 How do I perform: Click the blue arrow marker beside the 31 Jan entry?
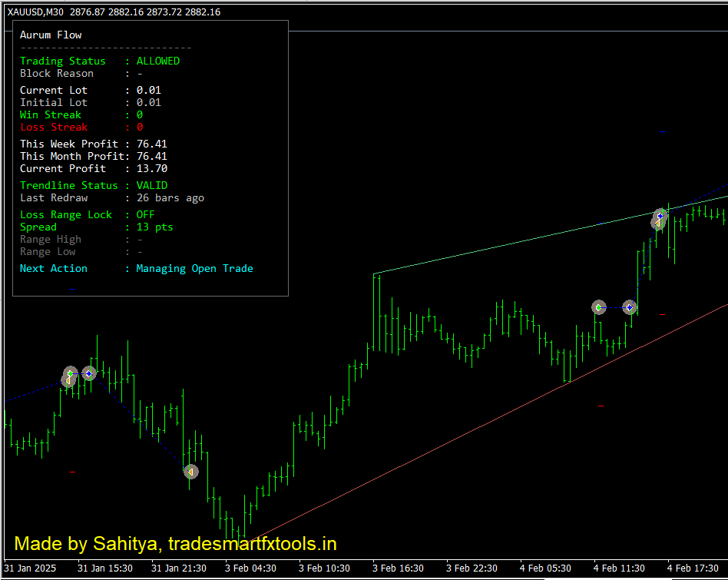(x=88, y=374)
